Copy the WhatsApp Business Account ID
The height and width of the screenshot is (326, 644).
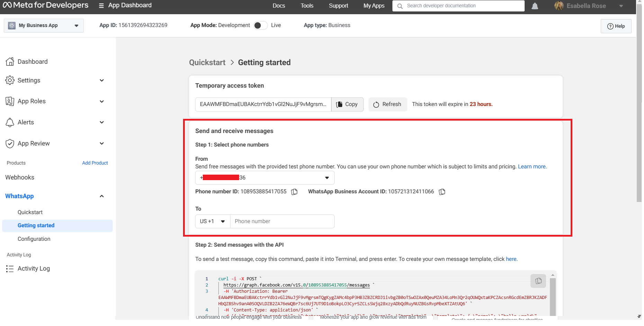[442, 192]
